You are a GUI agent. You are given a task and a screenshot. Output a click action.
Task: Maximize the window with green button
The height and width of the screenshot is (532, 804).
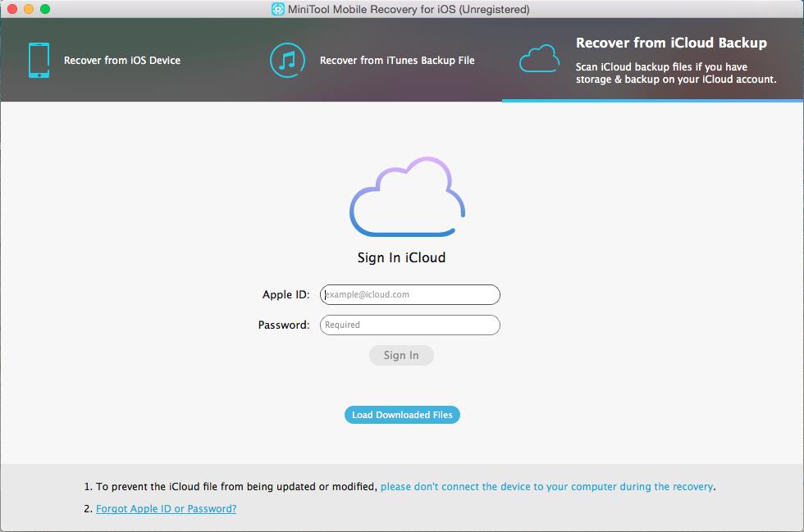45,9
